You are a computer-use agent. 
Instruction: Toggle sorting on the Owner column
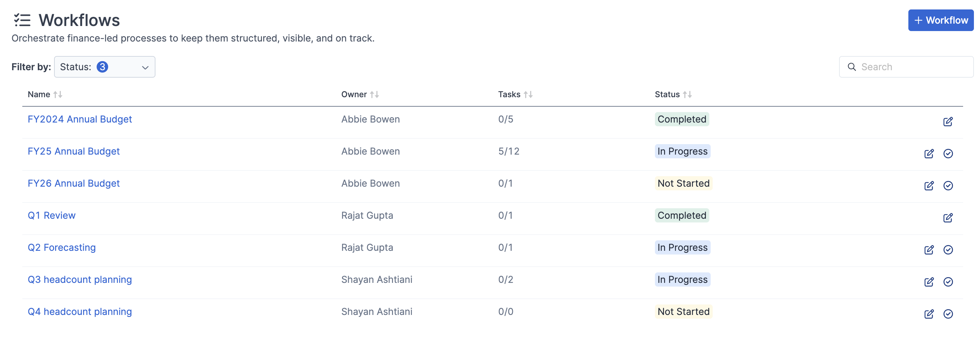[375, 94]
